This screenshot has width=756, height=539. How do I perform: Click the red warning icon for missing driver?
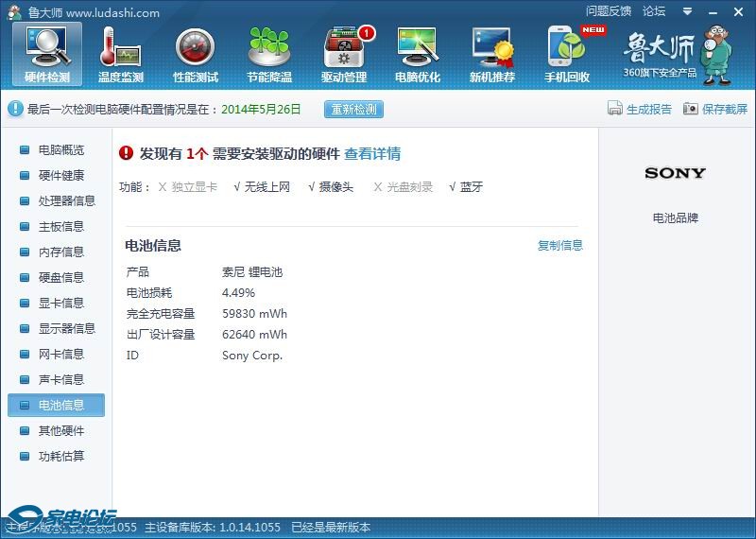tap(126, 153)
